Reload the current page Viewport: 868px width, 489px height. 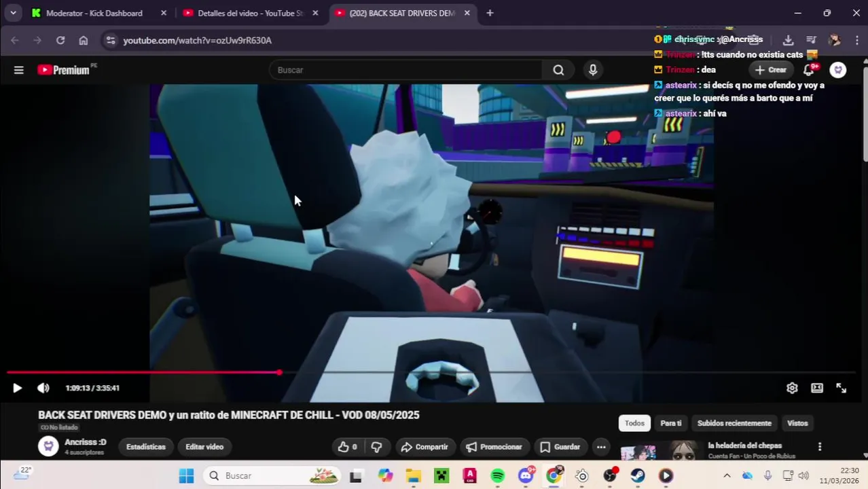[60, 40]
